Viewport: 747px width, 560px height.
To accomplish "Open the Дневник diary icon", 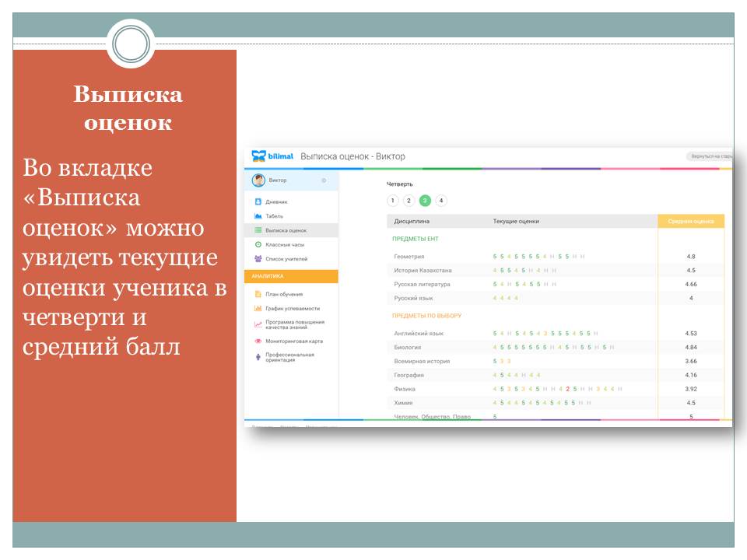I will pos(258,202).
